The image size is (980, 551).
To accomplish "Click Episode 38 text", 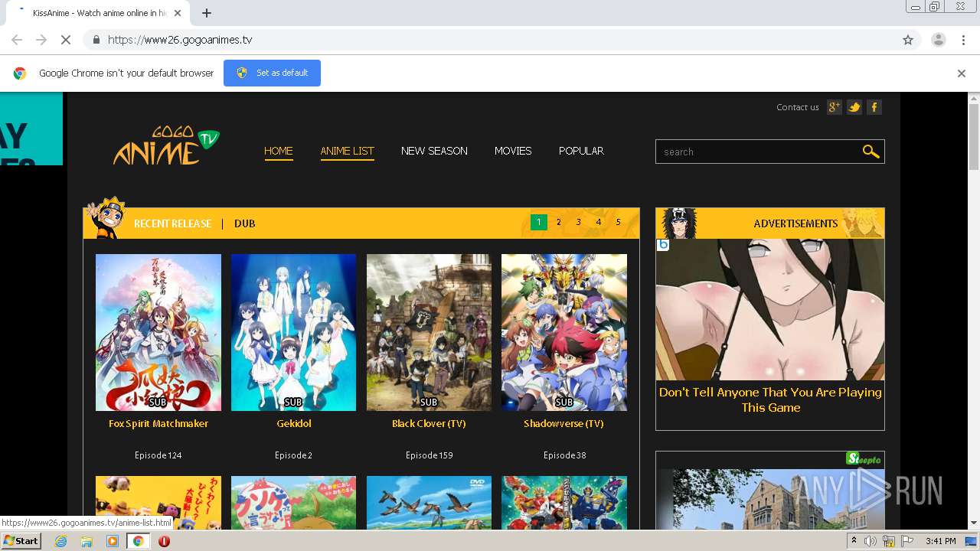I will click(564, 455).
